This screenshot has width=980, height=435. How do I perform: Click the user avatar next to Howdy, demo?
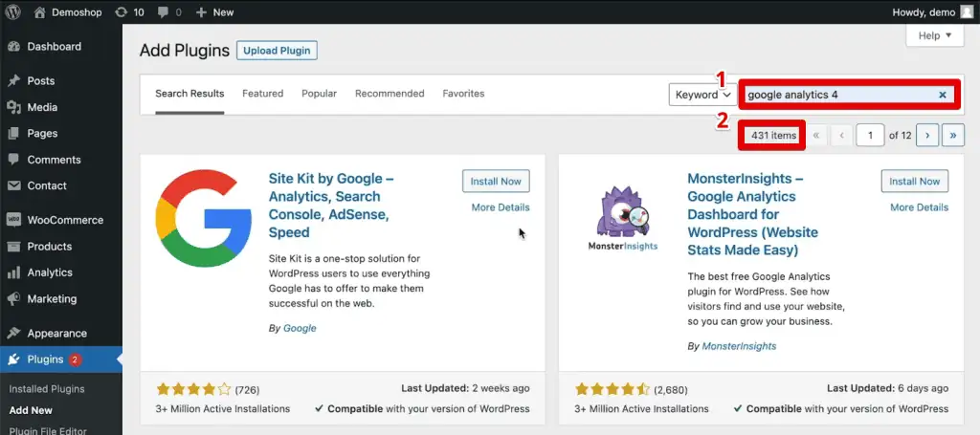pyautogui.click(x=967, y=11)
